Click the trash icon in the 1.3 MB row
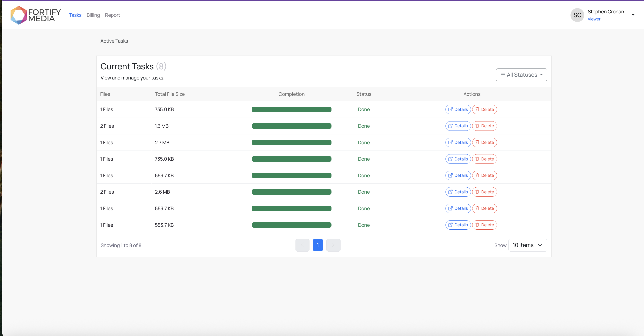Image resolution: width=644 pixels, height=336 pixels. [x=477, y=126]
